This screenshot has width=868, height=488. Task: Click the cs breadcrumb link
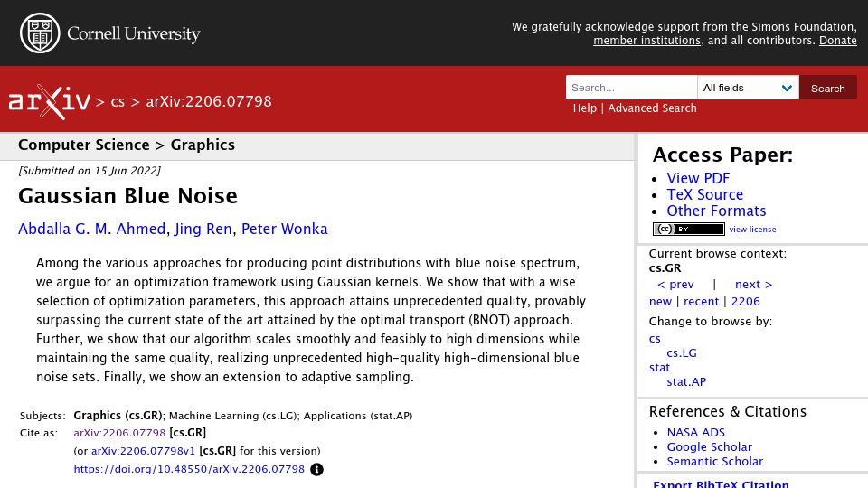(x=118, y=102)
